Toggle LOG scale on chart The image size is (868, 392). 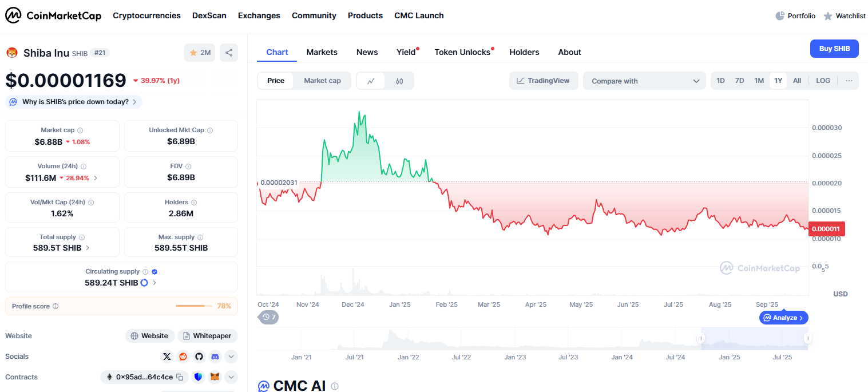pyautogui.click(x=823, y=81)
